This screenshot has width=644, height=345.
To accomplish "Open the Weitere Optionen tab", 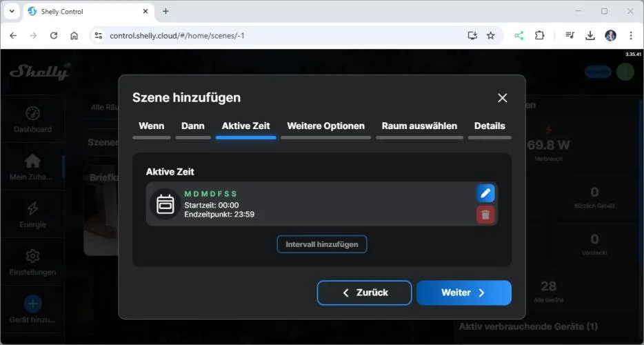I will [325, 126].
